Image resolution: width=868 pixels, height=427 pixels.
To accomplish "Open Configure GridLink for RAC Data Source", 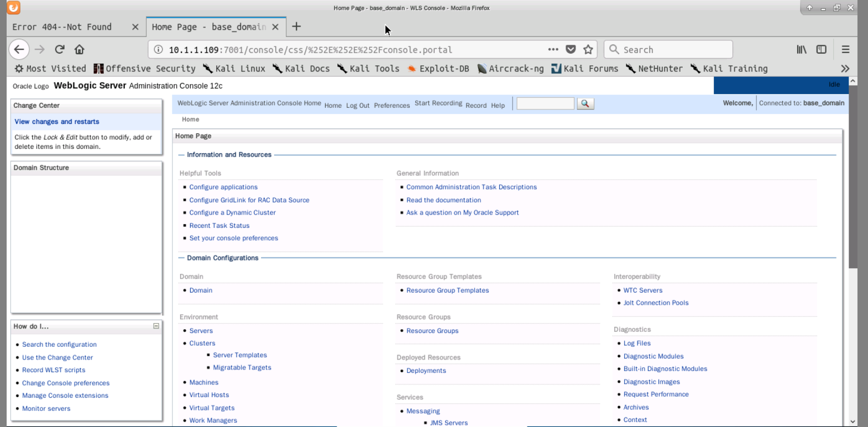I will pos(249,200).
